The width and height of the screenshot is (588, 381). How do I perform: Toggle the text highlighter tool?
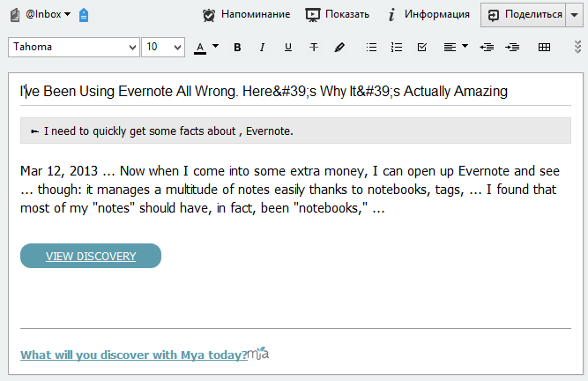tap(339, 48)
